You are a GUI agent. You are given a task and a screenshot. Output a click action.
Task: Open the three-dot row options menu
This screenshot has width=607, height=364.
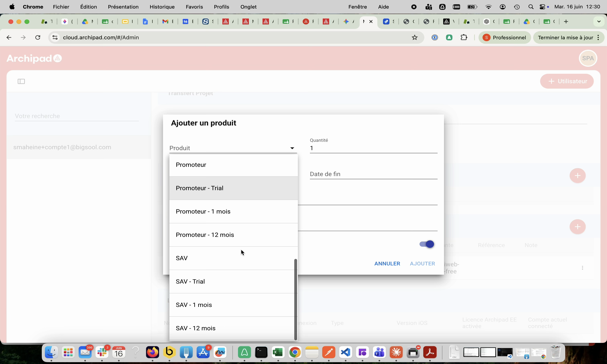point(583,268)
